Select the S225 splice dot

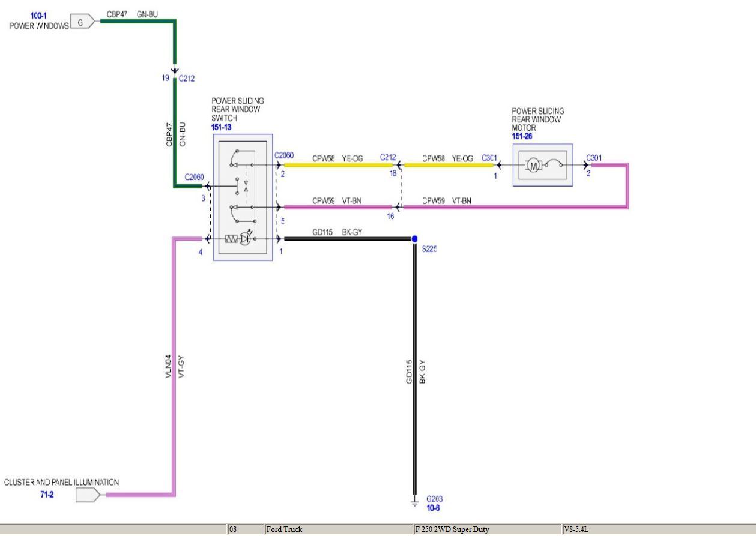click(414, 239)
